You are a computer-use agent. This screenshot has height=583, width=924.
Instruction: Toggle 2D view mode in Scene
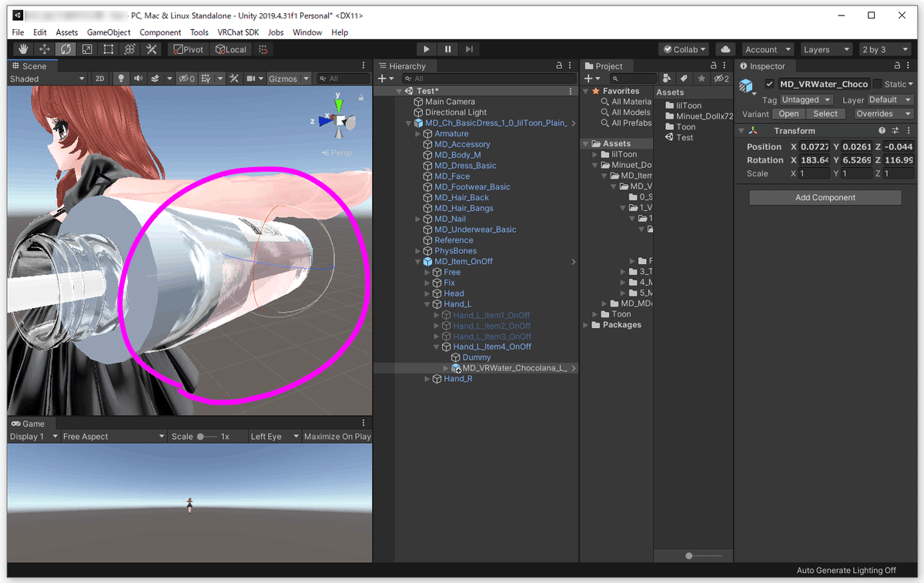click(99, 79)
